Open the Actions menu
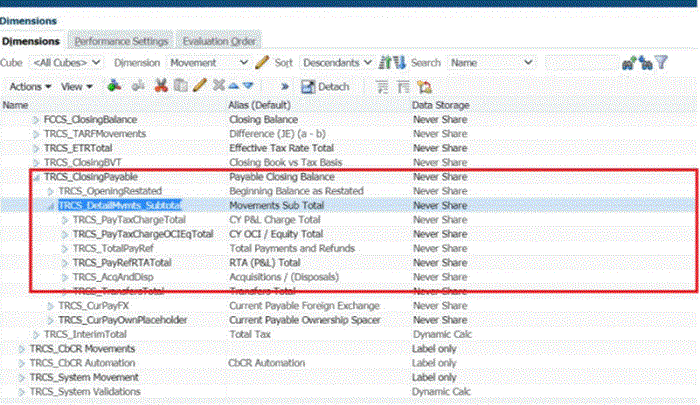The width and height of the screenshot is (700, 405). click(30, 87)
